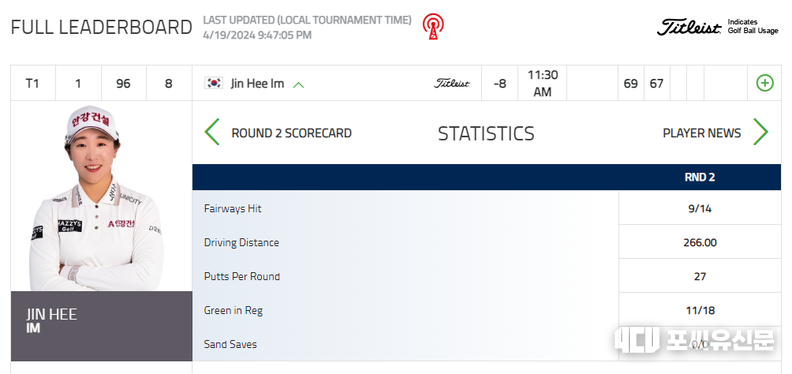792x374 pixels.
Task: Open the Player News view
Action: pyautogui.click(x=702, y=133)
